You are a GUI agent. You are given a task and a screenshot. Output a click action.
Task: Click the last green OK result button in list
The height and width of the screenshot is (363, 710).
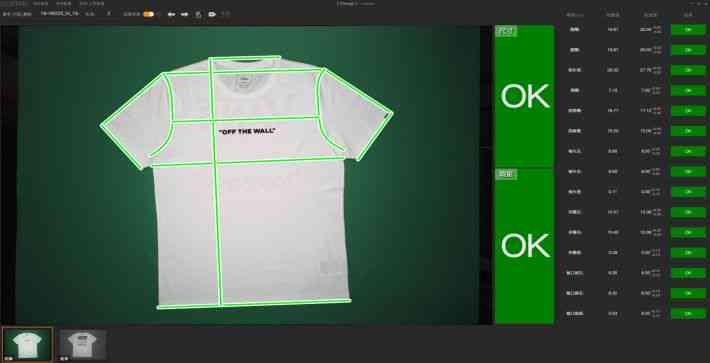(x=688, y=314)
